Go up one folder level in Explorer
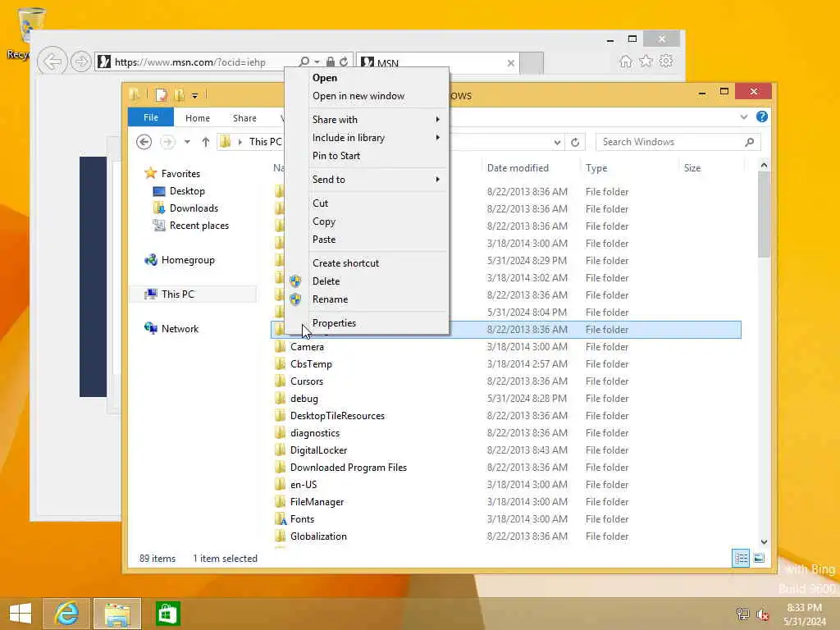 click(x=206, y=142)
